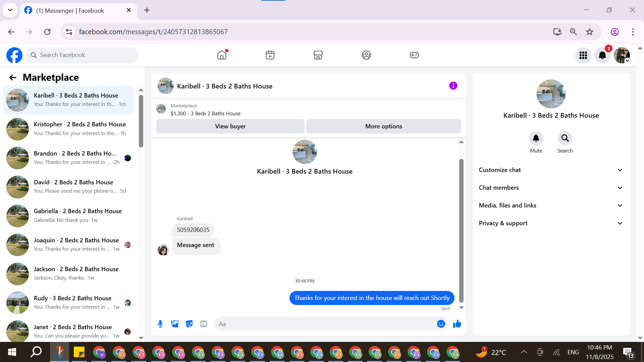Open the Facebook notifications bell

(x=602, y=55)
